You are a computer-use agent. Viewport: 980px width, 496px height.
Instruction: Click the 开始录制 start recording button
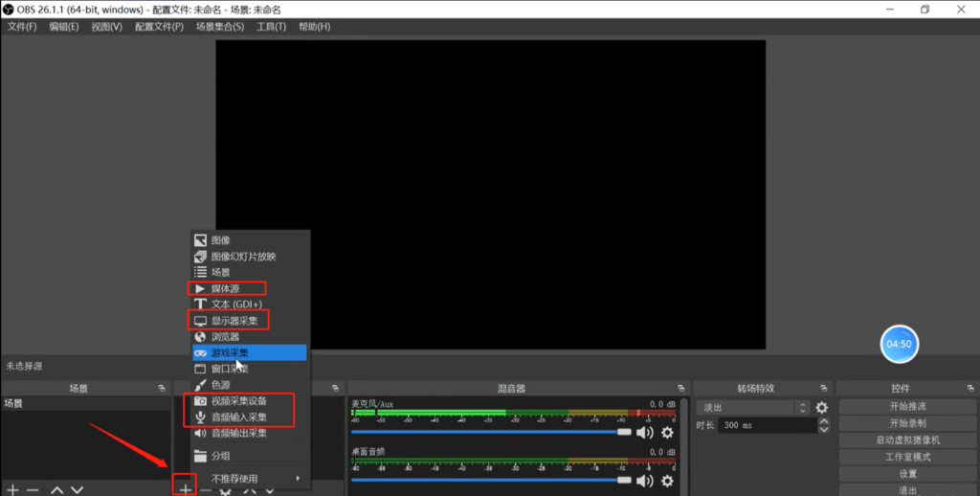[x=907, y=423]
